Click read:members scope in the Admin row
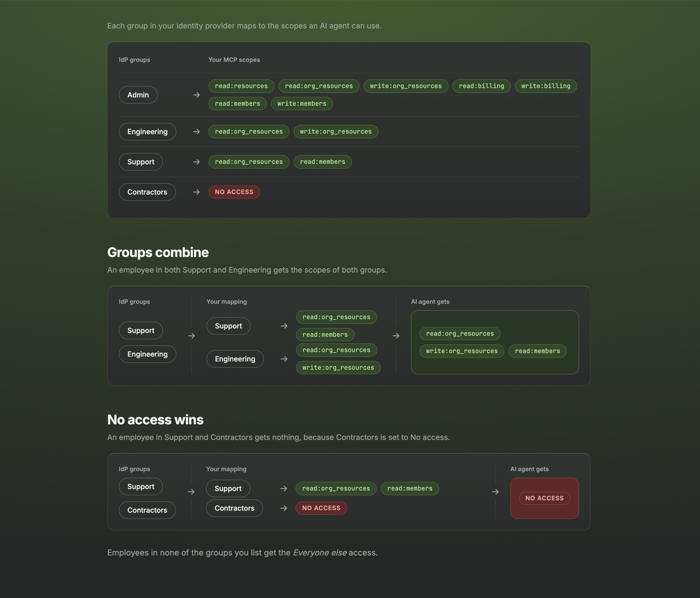This screenshot has width=700, height=598. (237, 104)
